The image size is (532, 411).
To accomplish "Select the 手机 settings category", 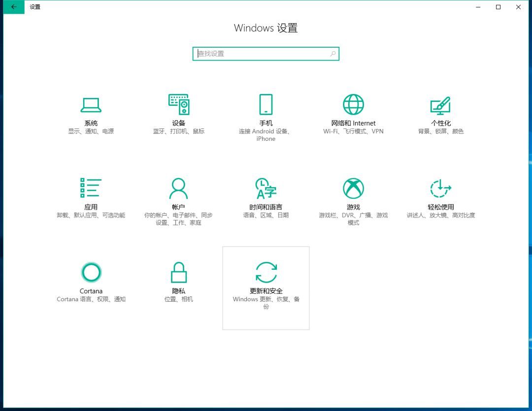I will tap(266, 111).
